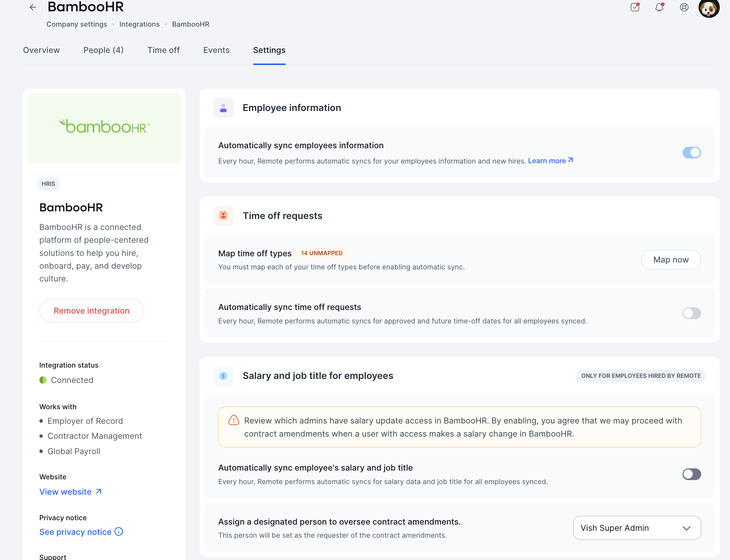Open the Learn more link
Image resolution: width=730 pixels, height=560 pixels.
pyautogui.click(x=551, y=161)
